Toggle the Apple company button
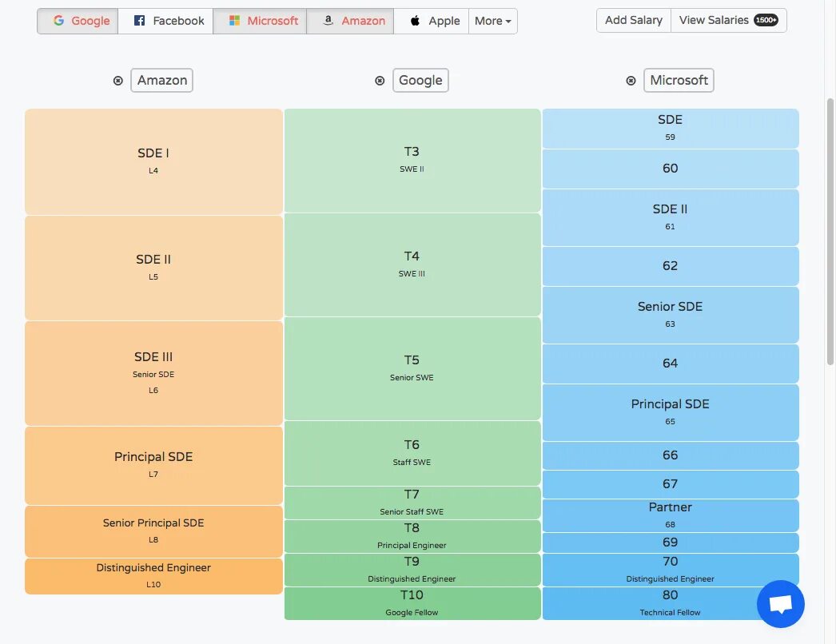Viewport: 836px width, 644px height. 432,21
